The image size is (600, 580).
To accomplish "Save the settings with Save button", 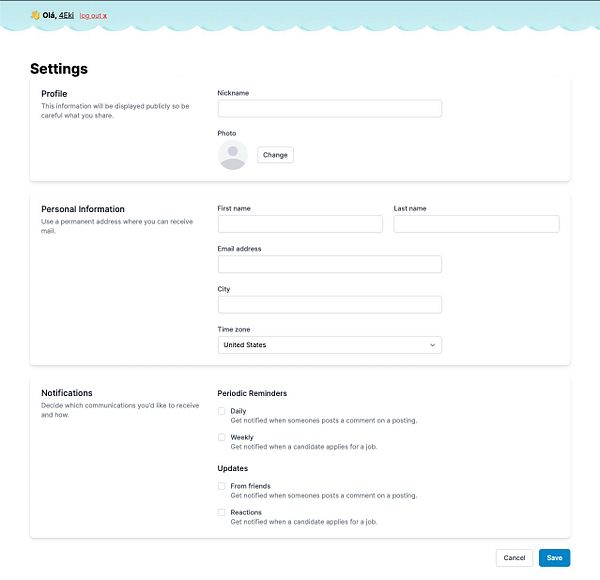I will coord(554,558).
